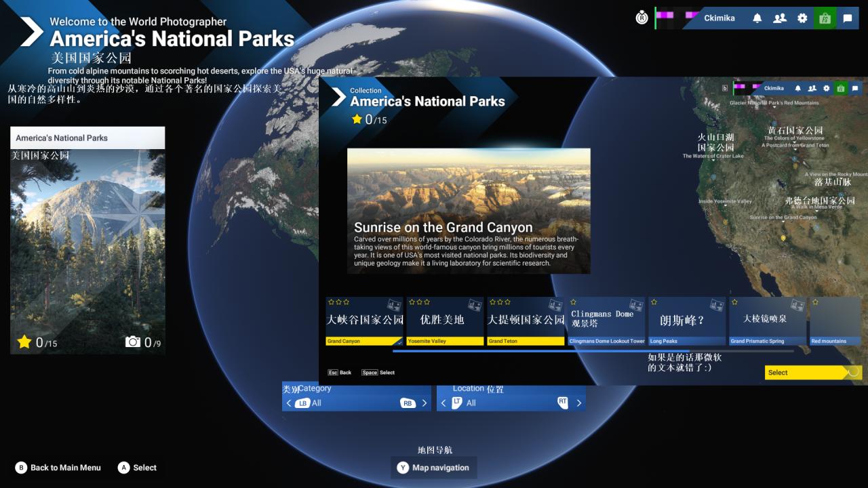This screenshot has height=488, width=868.
Task: Select the Red mountains card
Action: pyautogui.click(x=835, y=321)
